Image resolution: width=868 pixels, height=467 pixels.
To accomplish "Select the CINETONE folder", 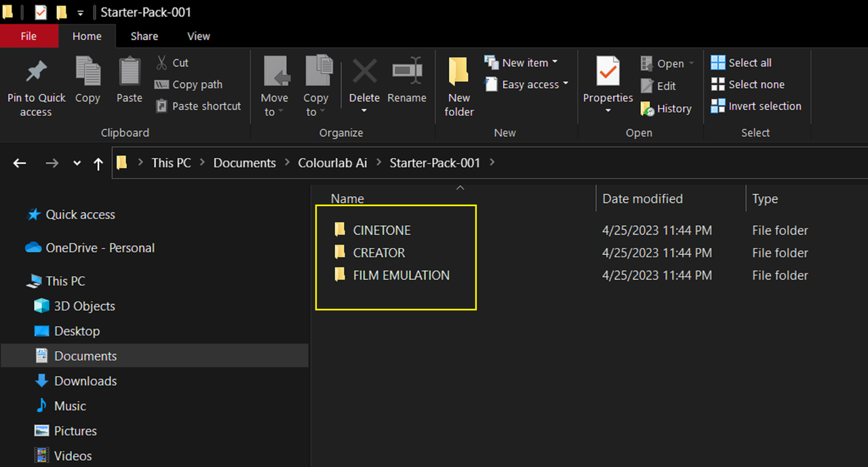I will tap(382, 230).
